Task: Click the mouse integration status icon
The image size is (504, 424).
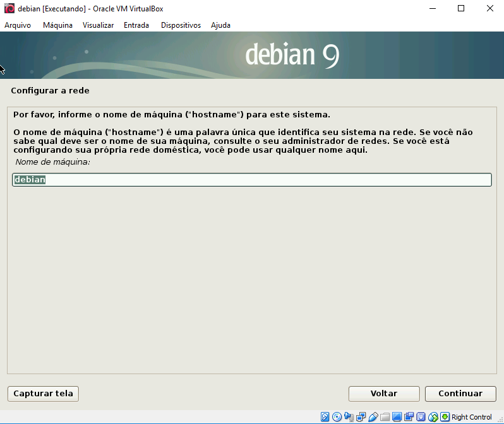Action: click(x=433, y=417)
